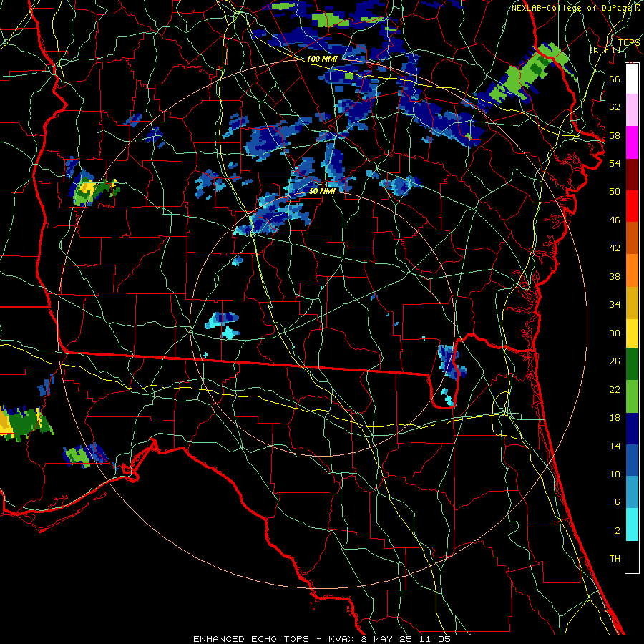Image resolution: width=644 pixels, height=644 pixels.
Task: Click the legend value "62"
Action: (615, 107)
